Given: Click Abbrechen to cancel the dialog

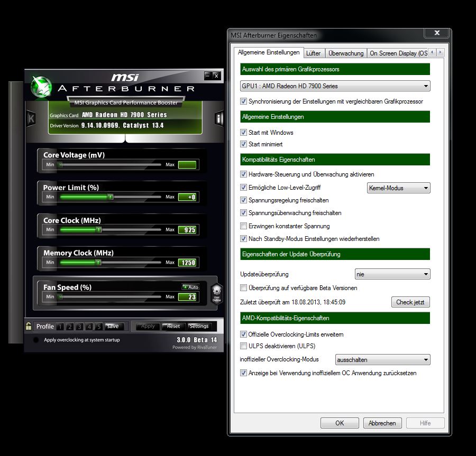Looking at the screenshot, I should [x=382, y=423].
